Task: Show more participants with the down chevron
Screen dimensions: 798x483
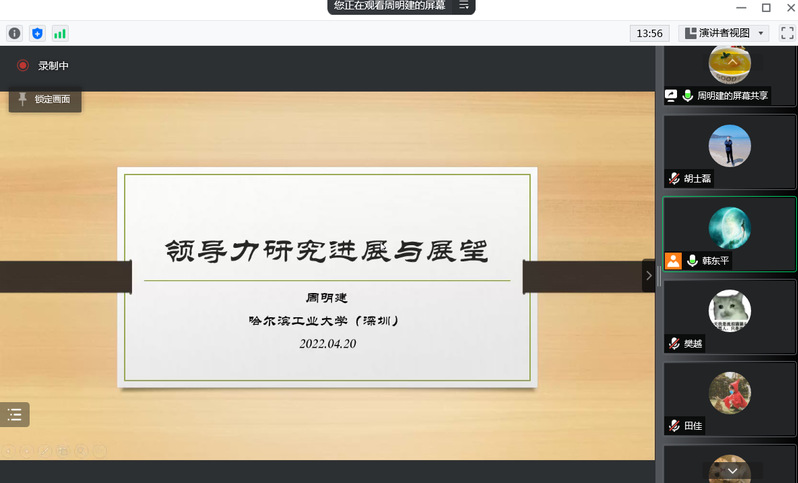Action: (732, 471)
